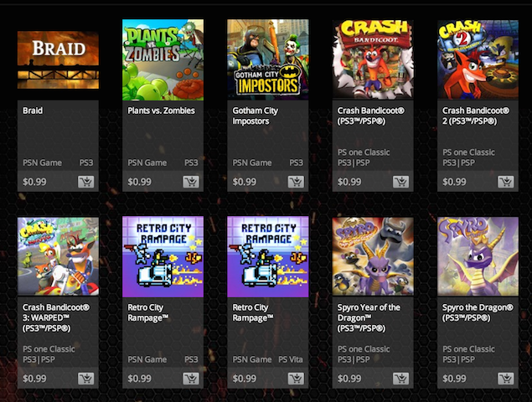Add Crash Bandicoot 3: WARPED to cart

coord(85,379)
